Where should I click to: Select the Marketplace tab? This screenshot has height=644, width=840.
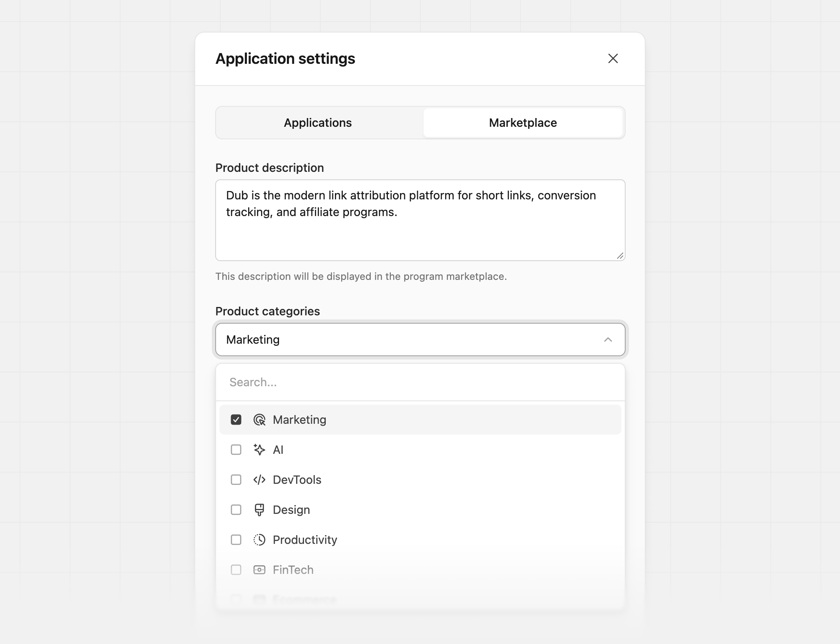523,123
